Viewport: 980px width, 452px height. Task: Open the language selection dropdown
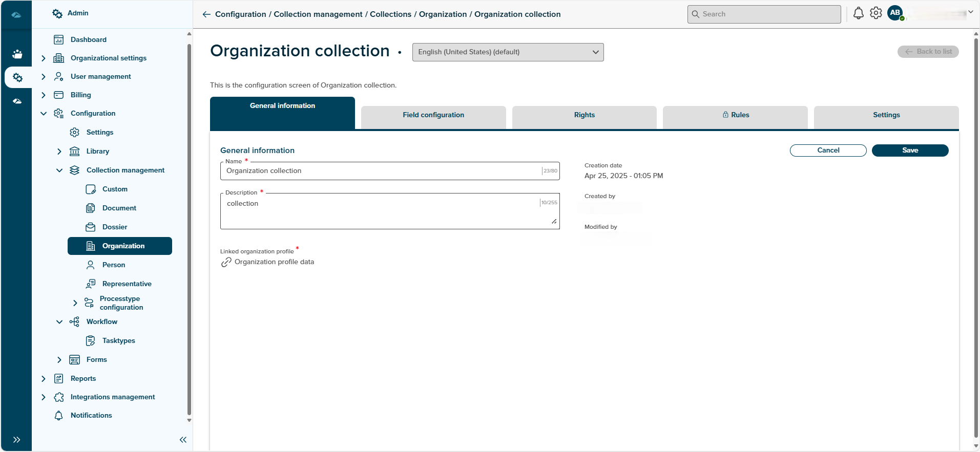[x=508, y=52]
